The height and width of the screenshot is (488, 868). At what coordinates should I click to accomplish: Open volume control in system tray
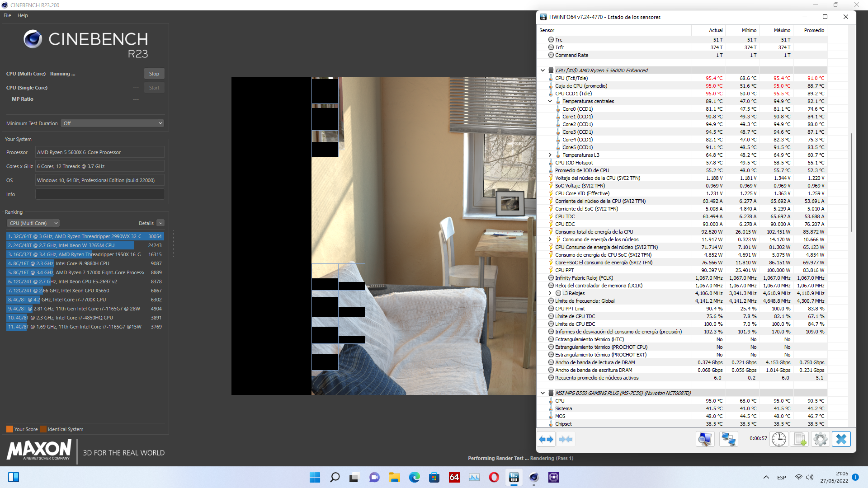pos(809,477)
